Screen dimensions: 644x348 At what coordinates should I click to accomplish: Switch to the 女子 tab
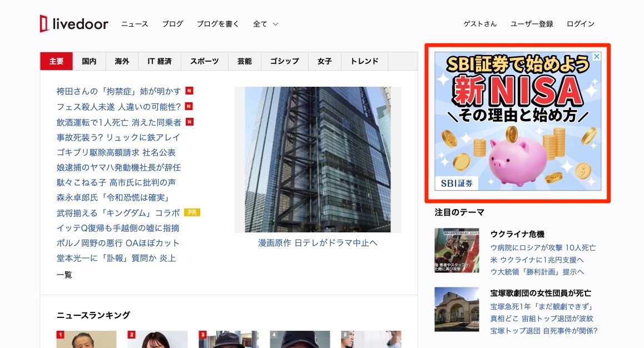tap(324, 61)
